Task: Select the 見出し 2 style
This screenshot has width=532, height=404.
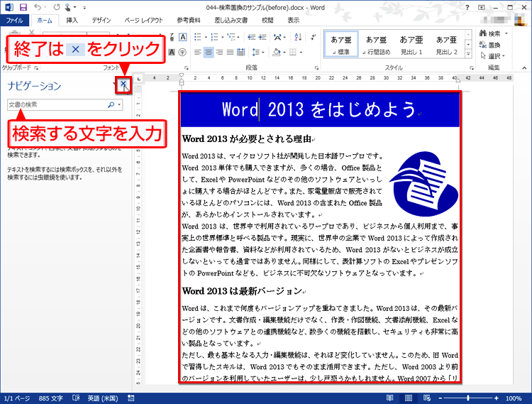Action: (x=446, y=45)
